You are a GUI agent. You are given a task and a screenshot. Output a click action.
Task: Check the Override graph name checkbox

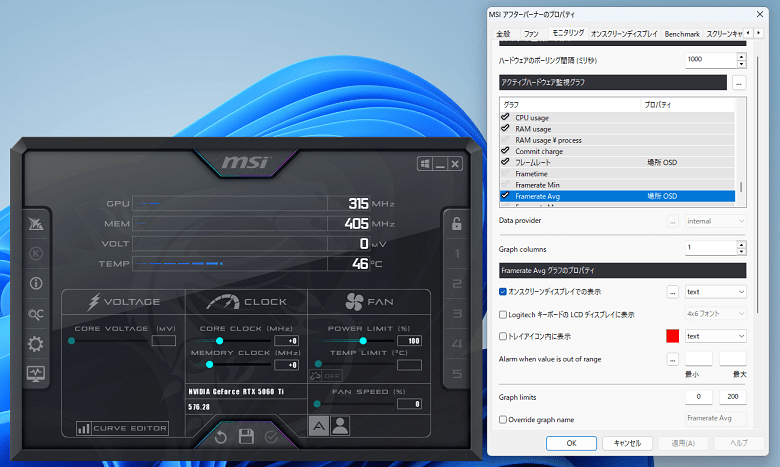pos(503,419)
